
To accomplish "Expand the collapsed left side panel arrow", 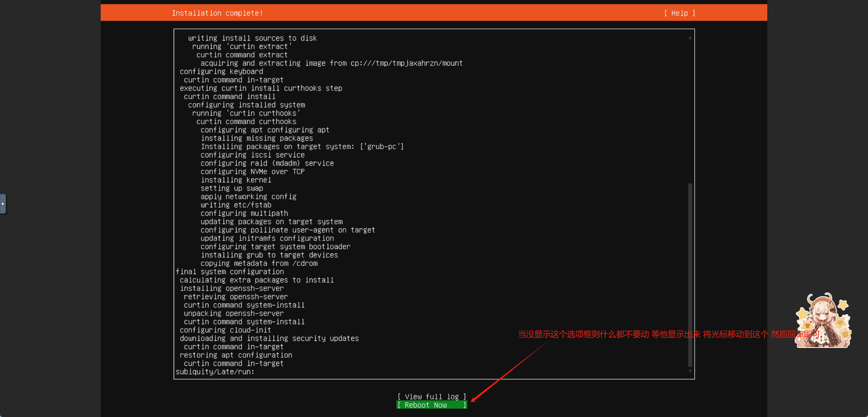I will [3, 204].
